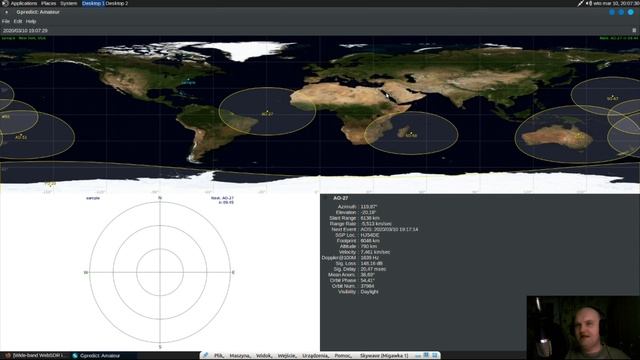Open the System menu

pos(69,3)
